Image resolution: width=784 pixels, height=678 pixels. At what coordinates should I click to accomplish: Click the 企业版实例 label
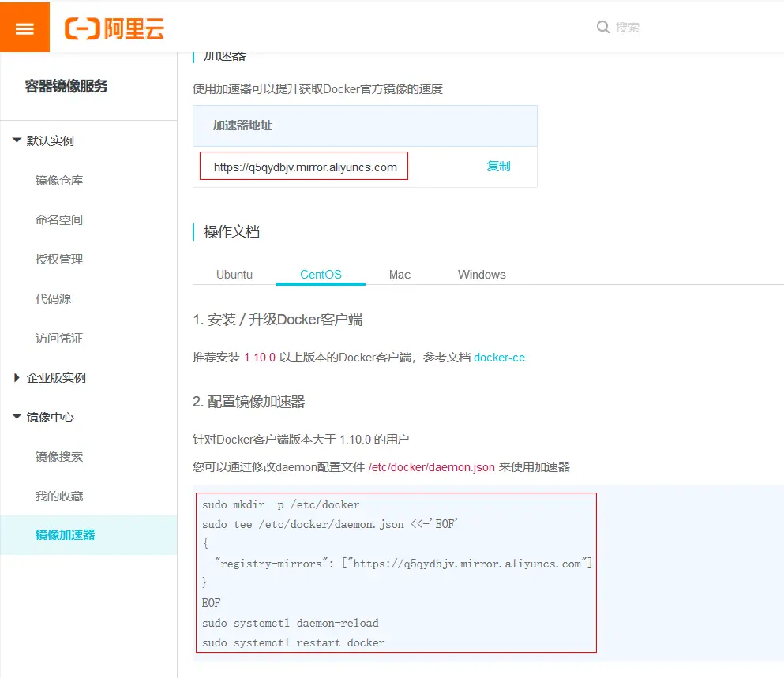56,378
